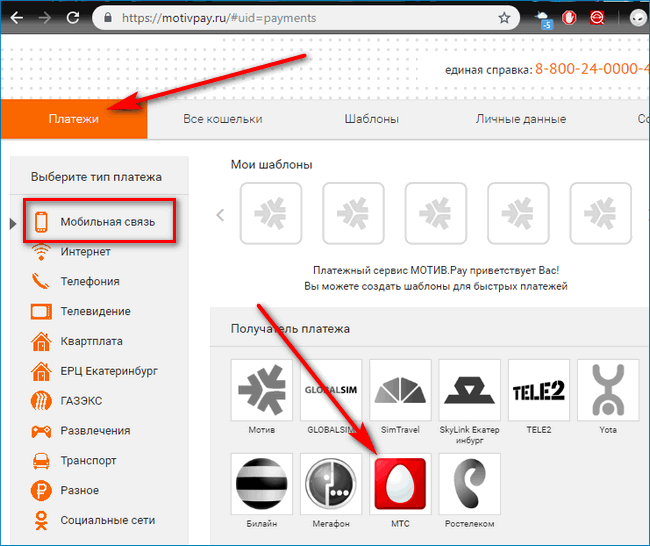The image size is (650, 546).
Task: Click the Интернет payment type label
Action: [85, 252]
